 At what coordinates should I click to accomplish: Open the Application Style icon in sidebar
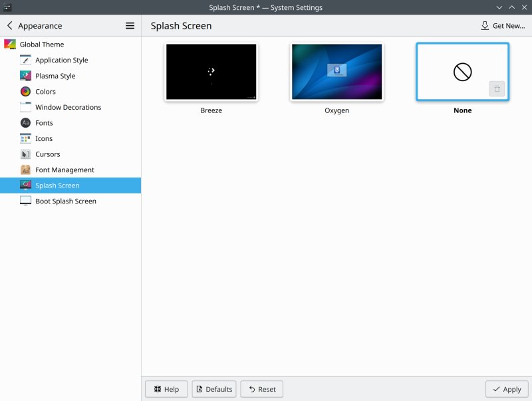click(x=25, y=60)
